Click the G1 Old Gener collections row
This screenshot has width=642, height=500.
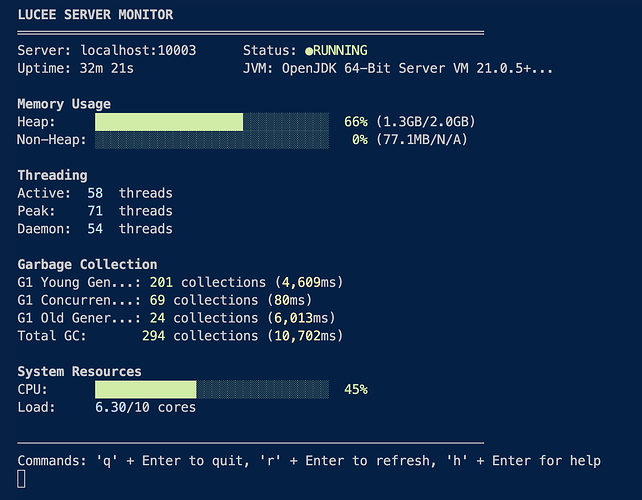176,318
